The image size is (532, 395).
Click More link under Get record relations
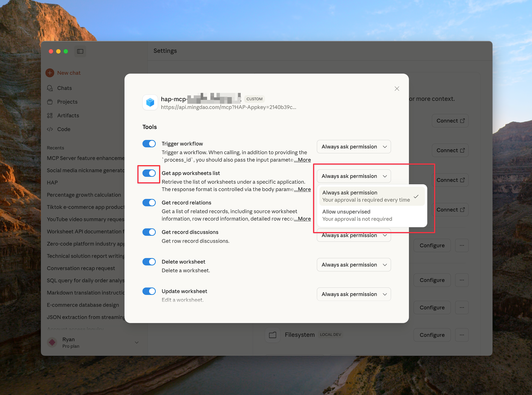coord(302,219)
